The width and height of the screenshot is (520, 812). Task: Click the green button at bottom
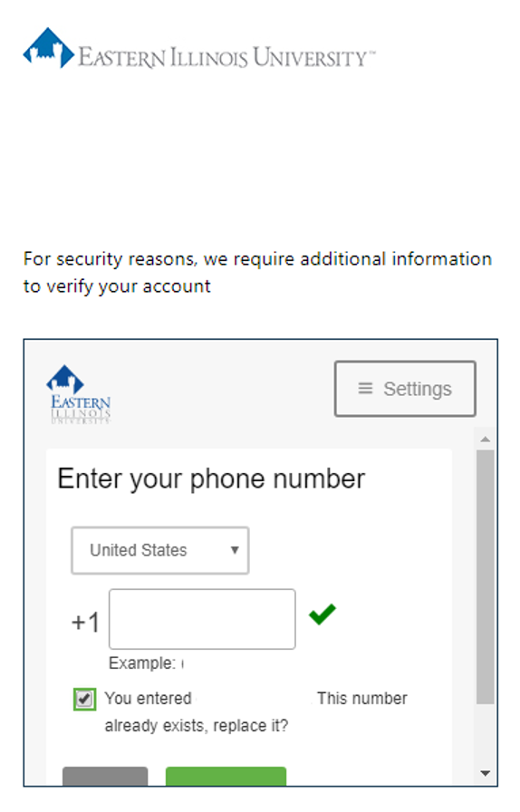pos(226,777)
